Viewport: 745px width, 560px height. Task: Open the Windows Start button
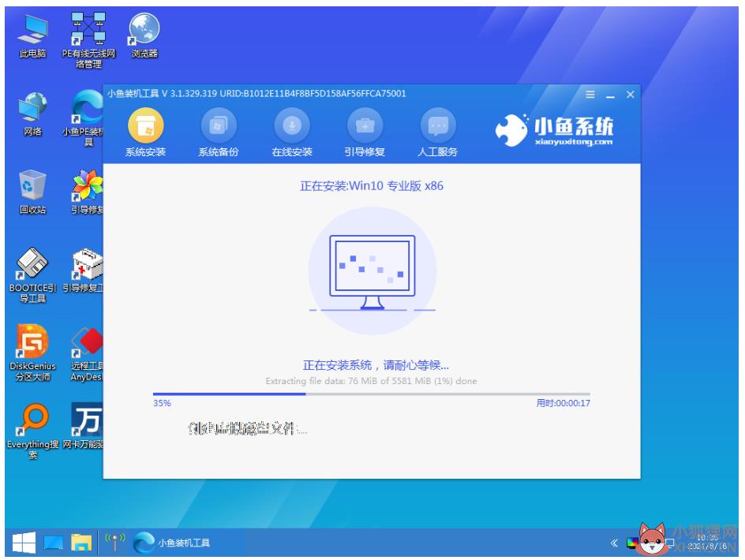tap(24, 543)
